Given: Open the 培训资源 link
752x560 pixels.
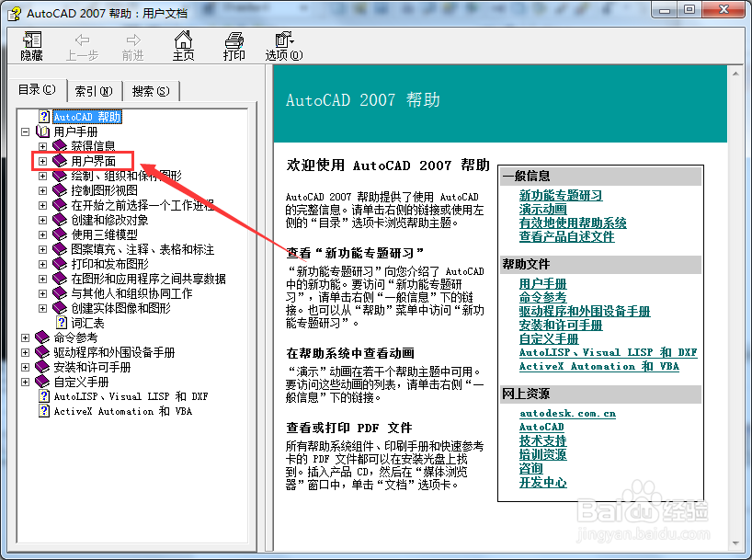Looking at the screenshot, I should tap(543, 454).
